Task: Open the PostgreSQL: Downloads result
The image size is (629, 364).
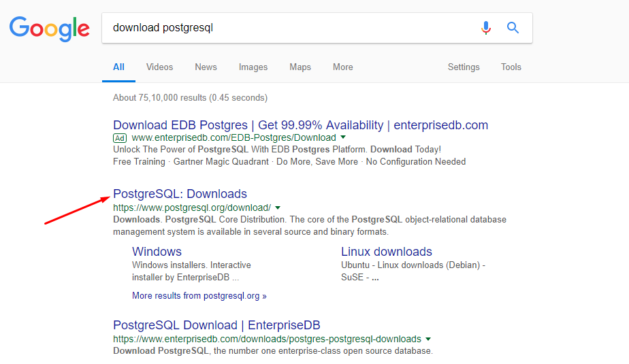Action: [180, 194]
